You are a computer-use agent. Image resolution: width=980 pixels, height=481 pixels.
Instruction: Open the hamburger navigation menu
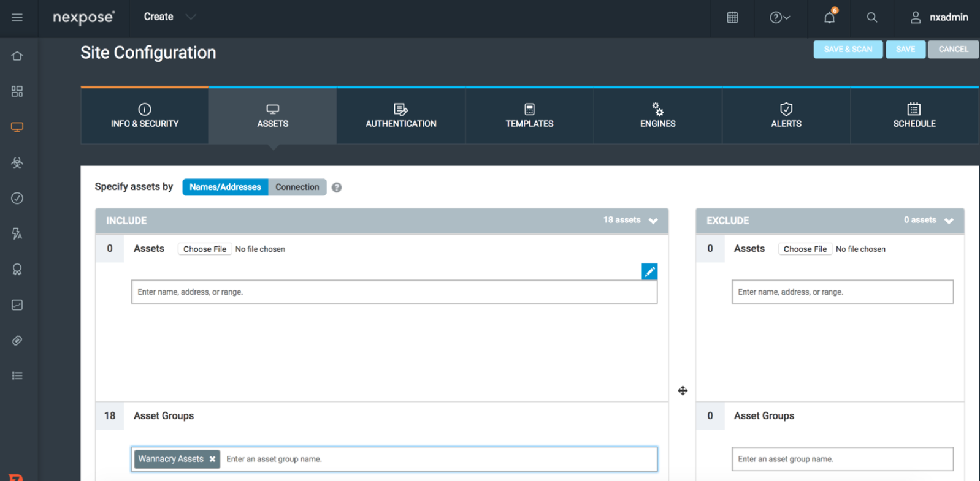click(17, 17)
